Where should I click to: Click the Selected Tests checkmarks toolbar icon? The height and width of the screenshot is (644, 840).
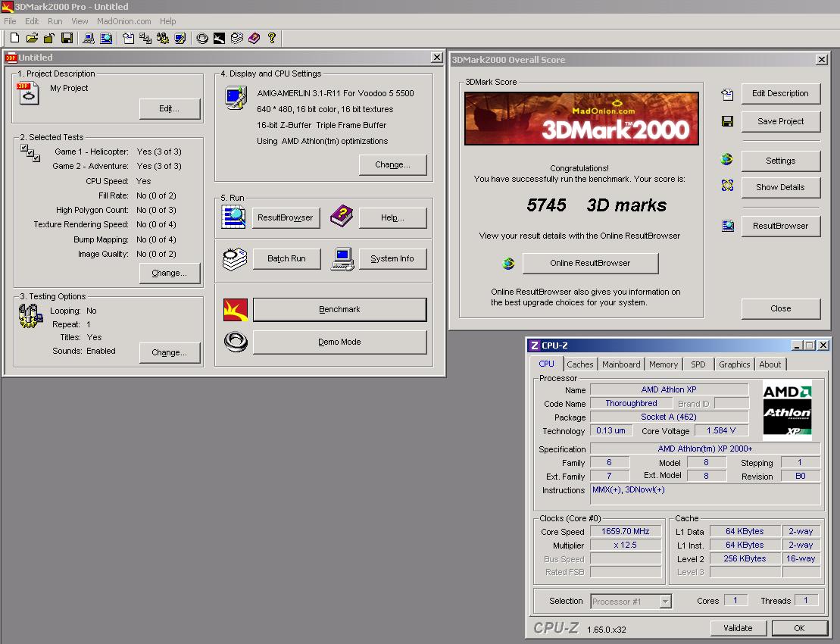[x=145, y=38]
